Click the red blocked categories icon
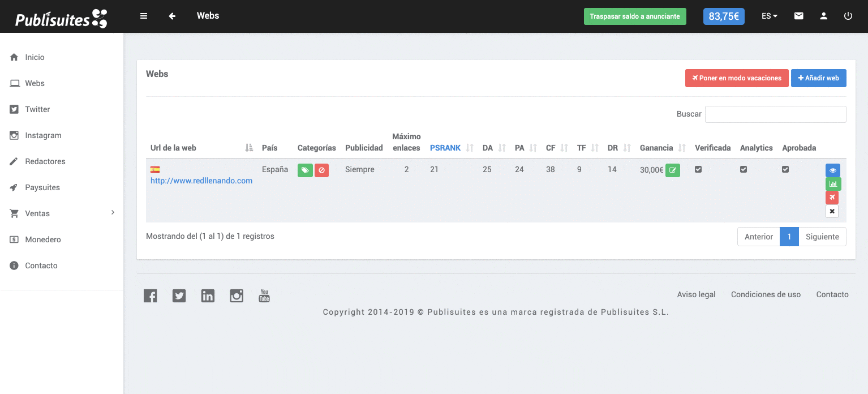The image size is (868, 394). [321, 170]
